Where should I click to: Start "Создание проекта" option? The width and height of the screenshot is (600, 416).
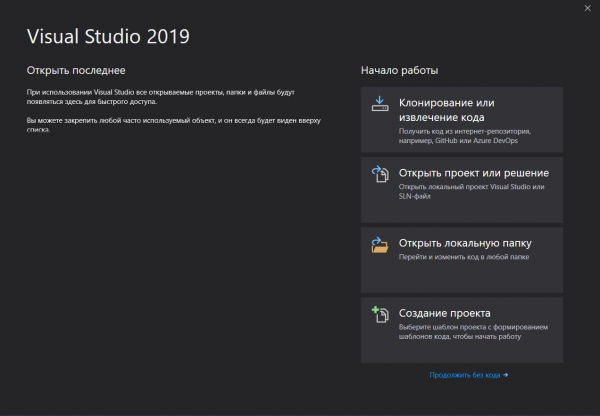445,312
